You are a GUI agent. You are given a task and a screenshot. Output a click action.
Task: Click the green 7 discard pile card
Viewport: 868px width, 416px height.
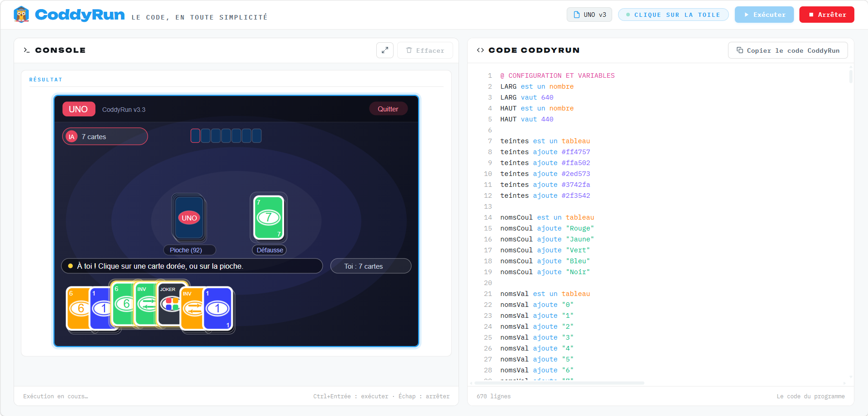269,217
